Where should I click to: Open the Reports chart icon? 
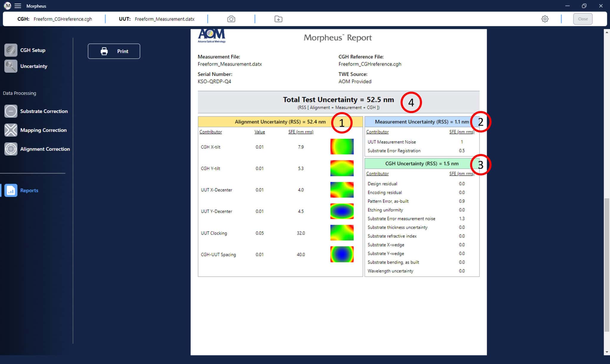tap(11, 190)
